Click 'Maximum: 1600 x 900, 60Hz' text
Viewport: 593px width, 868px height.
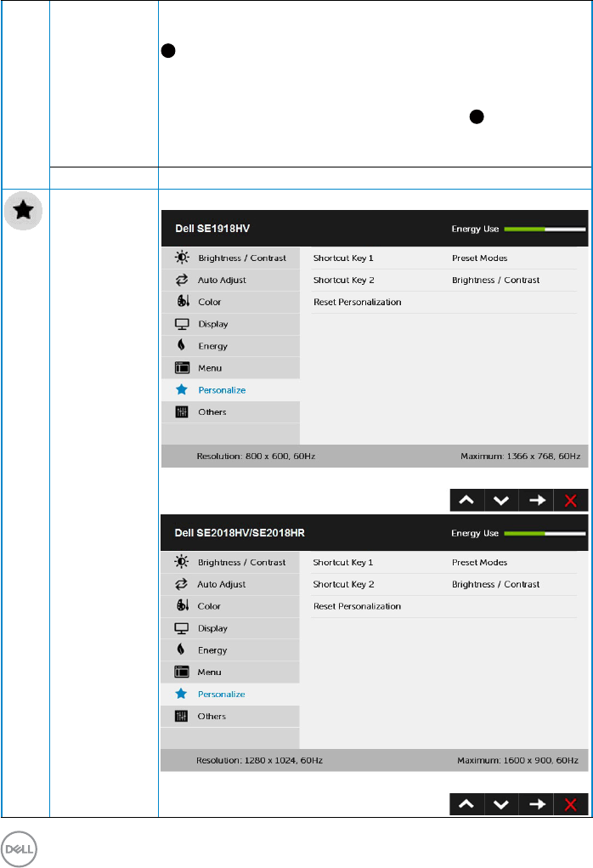click(x=517, y=761)
